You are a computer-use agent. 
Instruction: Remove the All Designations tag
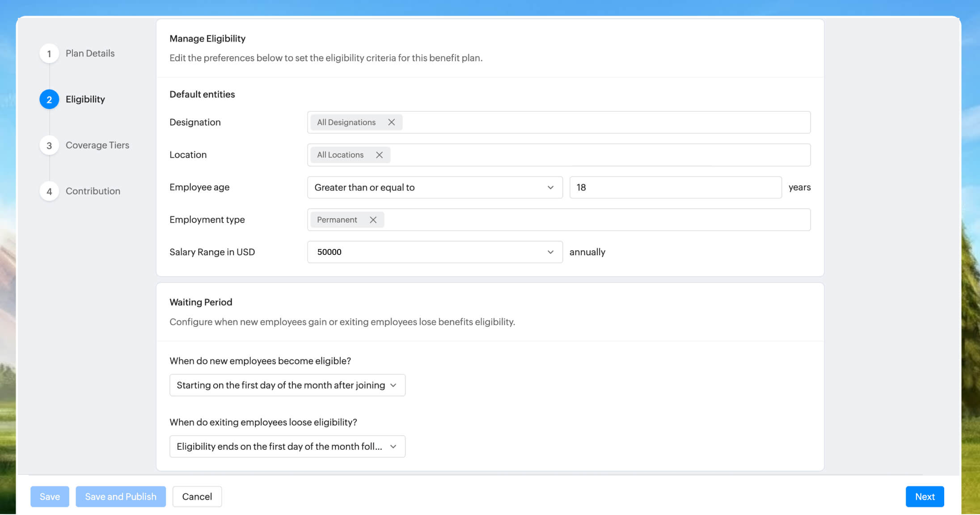391,122
